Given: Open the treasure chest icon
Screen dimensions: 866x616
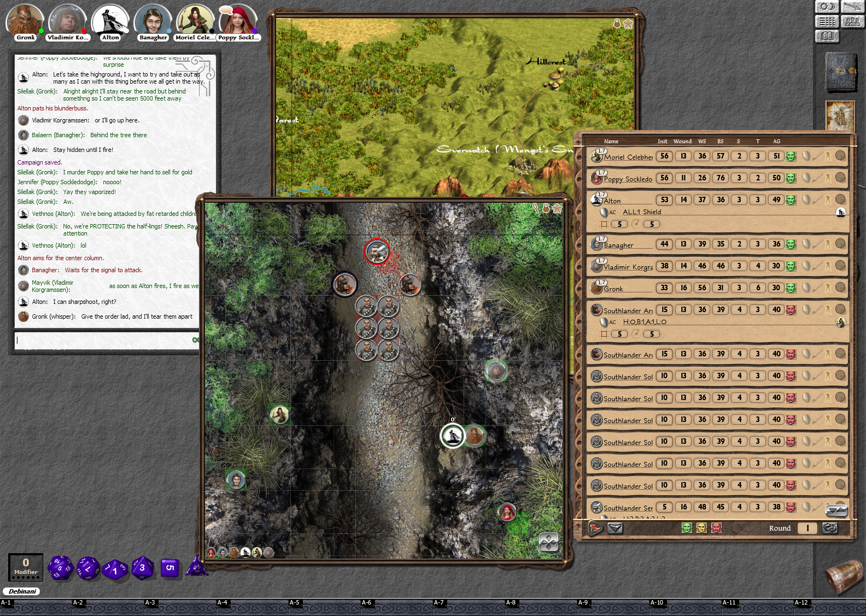Looking at the screenshot, I should tap(845, 576).
